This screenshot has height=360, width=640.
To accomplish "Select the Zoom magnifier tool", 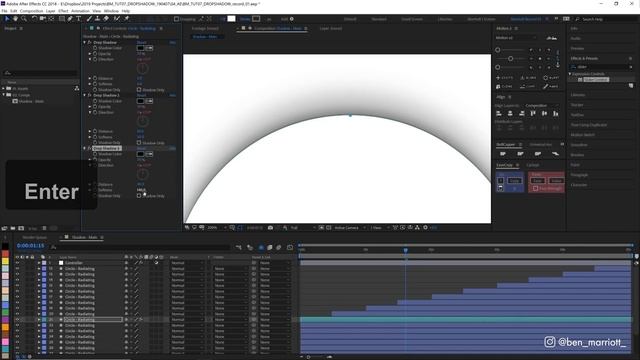I will (24, 19).
